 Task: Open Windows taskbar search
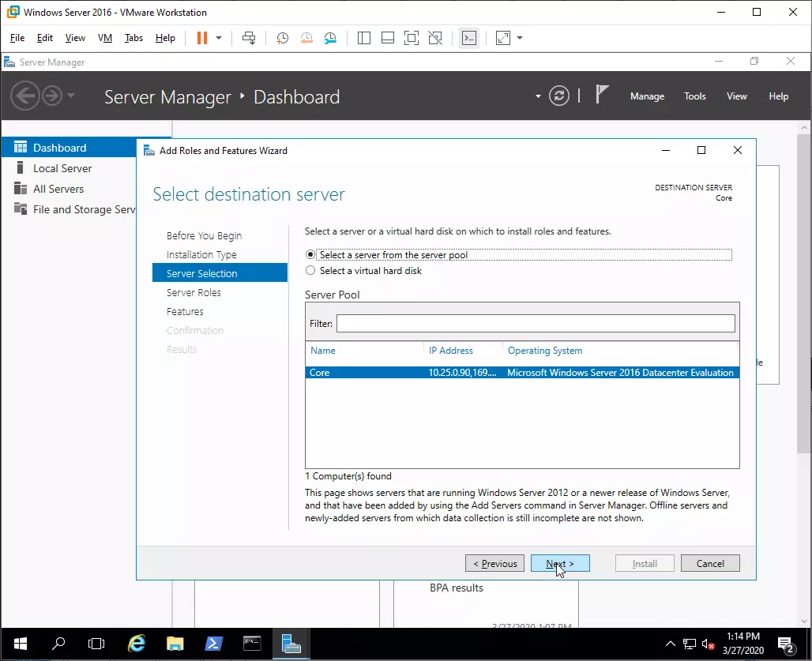pyautogui.click(x=58, y=644)
